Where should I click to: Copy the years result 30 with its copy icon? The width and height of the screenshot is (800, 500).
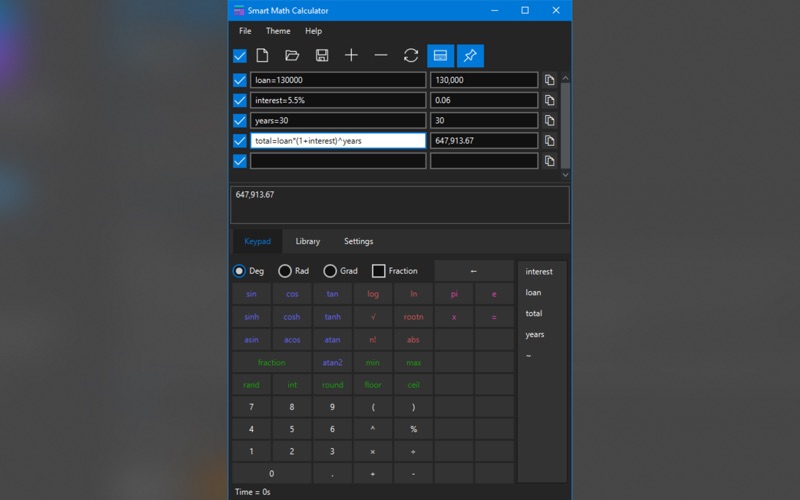point(549,120)
